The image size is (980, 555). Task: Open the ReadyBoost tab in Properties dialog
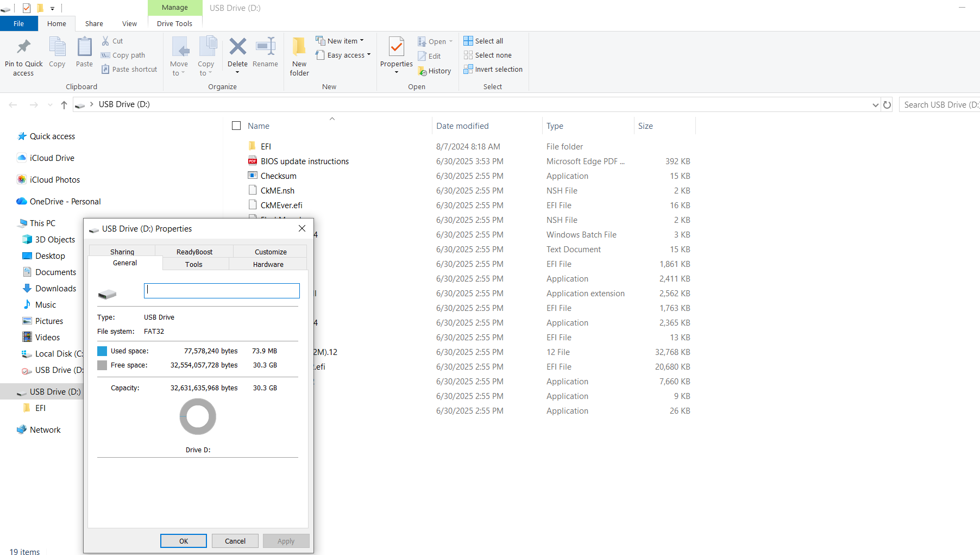point(194,252)
